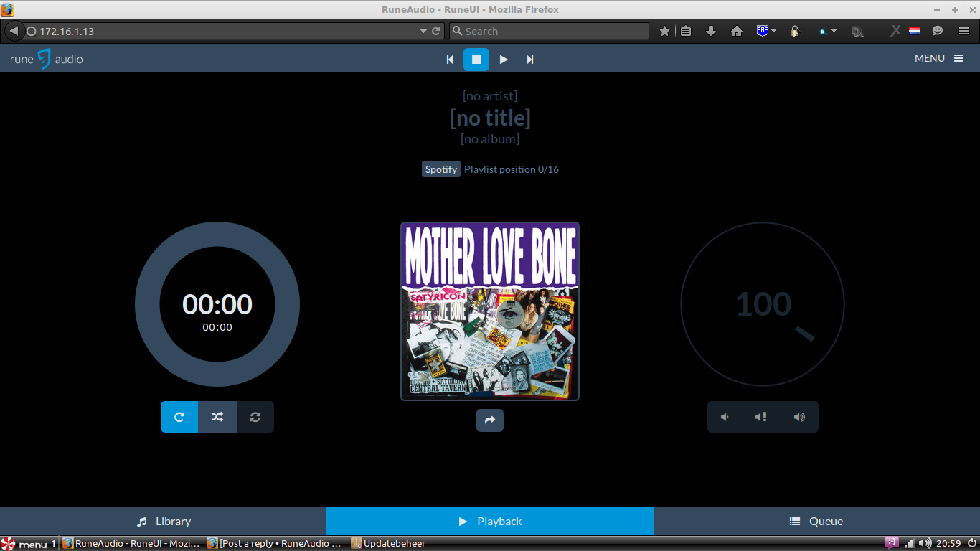Screen dimensions: 980x551
Task: Open the Linux Mint menu button
Action: 29,544
